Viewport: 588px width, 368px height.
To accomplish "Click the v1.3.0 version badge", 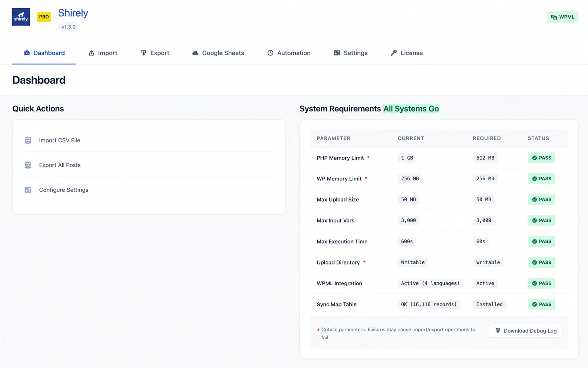I will 69,27.
